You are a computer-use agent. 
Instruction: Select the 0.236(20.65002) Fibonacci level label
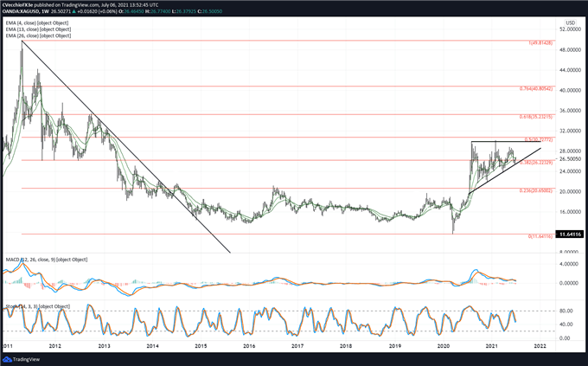(x=536, y=190)
